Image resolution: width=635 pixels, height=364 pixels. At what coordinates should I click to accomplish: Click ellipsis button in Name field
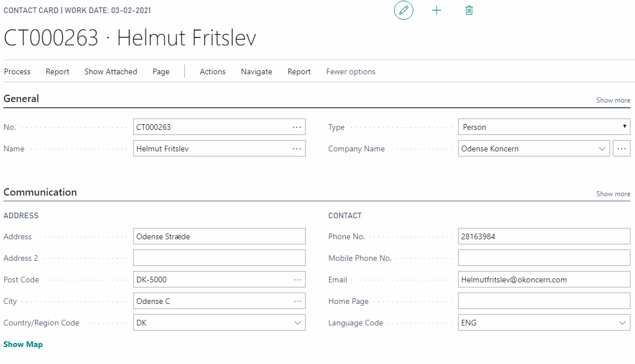click(x=297, y=149)
